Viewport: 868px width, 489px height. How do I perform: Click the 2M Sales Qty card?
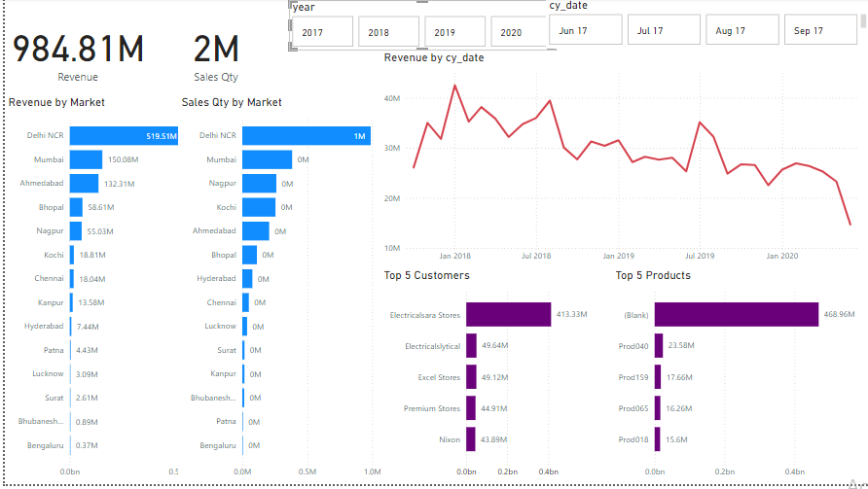(216, 51)
